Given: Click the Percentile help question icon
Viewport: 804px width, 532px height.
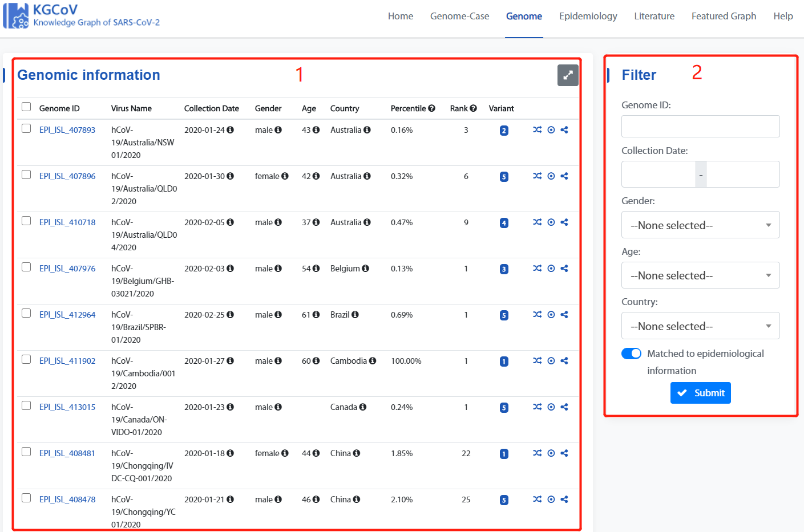Looking at the screenshot, I should pos(431,108).
